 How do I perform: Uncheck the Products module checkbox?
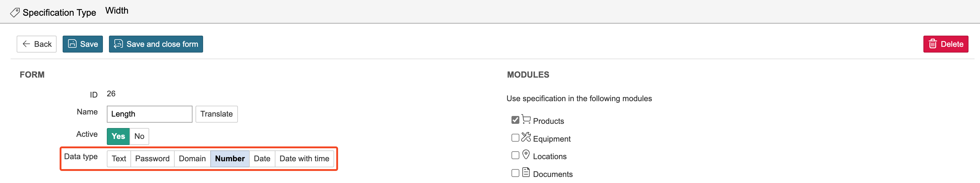coord(515,120)
